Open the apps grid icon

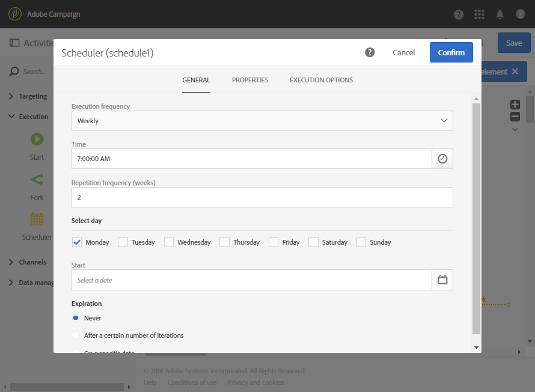pyautogui.click(x=479, y=14)
